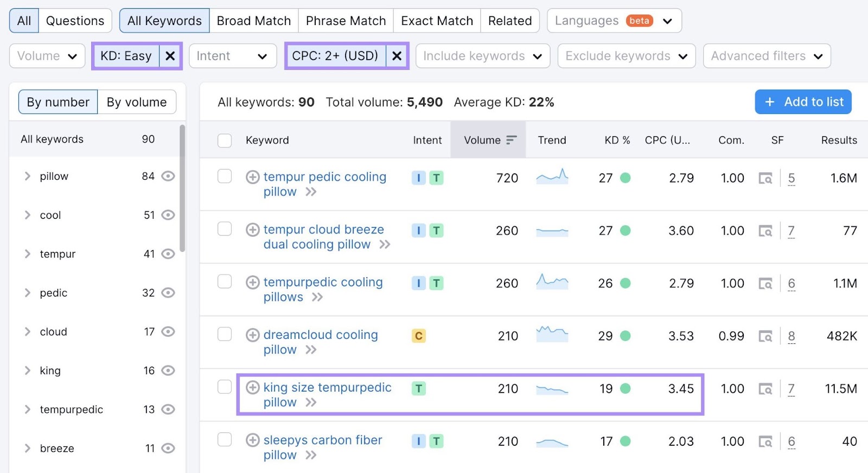The width and height of the screenshot is (868, 473).
Task: Clear the CPC: 2+ (USD) filter
Action: (397, 56)
